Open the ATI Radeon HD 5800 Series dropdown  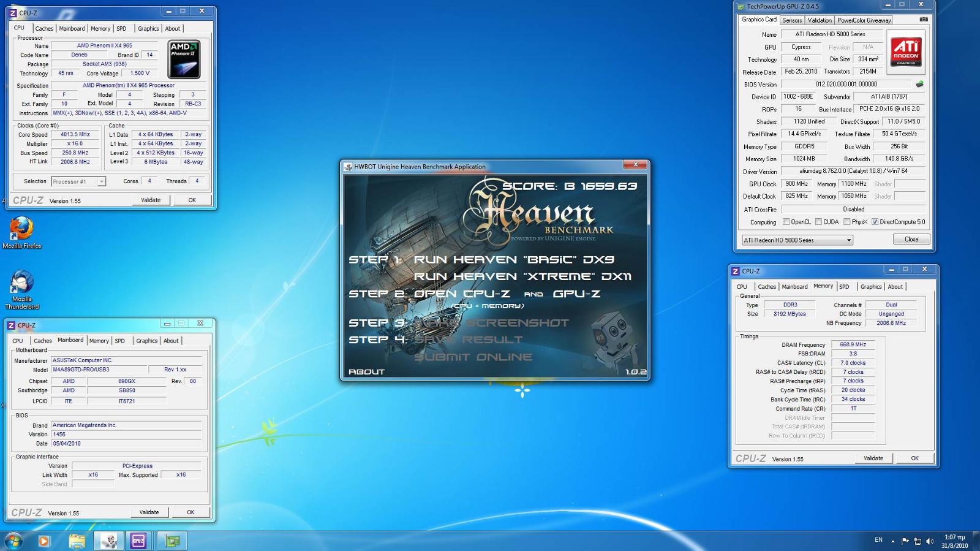797,240
